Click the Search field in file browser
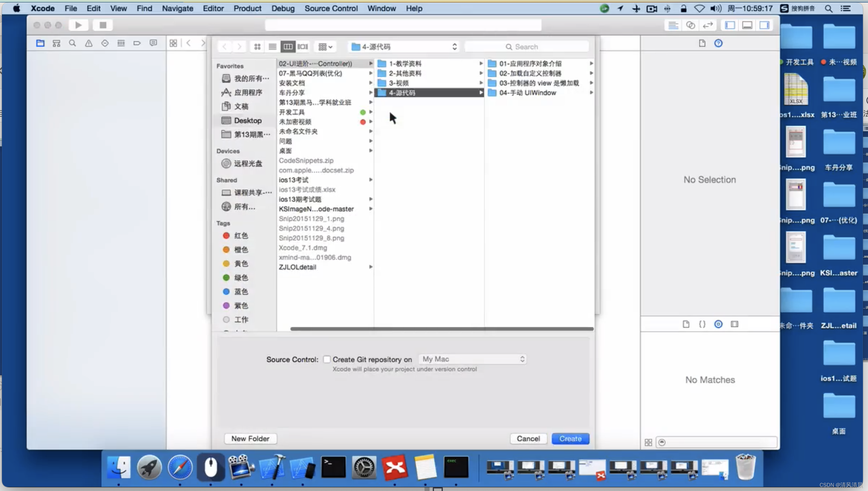The width and height of the screenshot is (868, 491). pos(543,46)
